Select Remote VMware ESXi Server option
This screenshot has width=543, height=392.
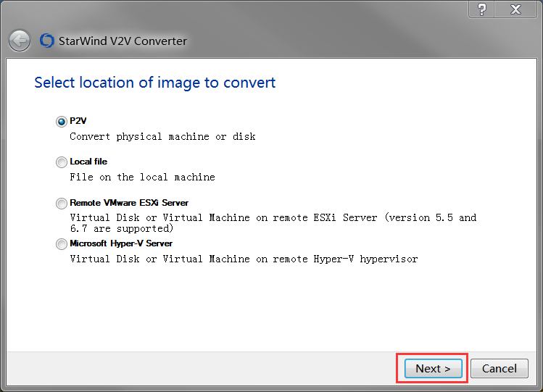[62, 203]
